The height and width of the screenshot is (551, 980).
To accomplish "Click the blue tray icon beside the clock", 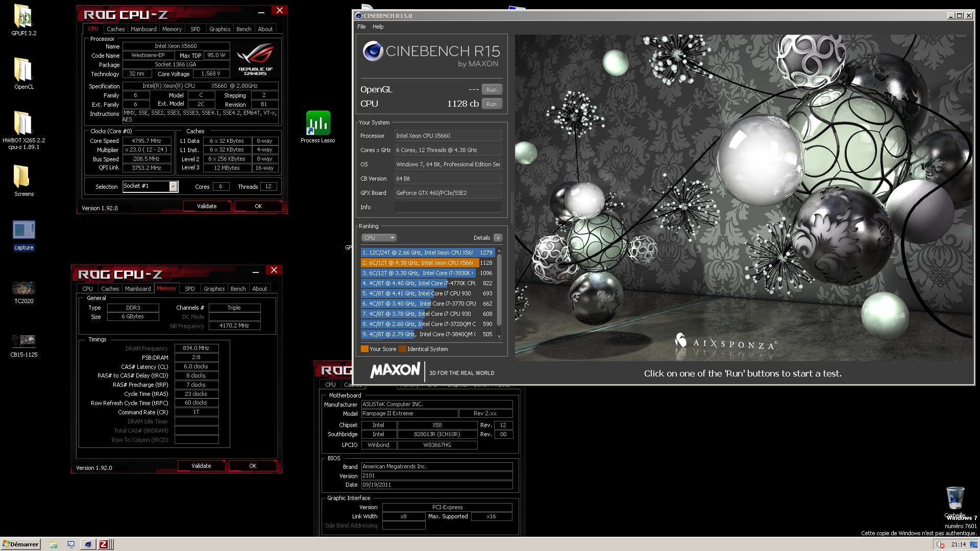I will point(973,544).
